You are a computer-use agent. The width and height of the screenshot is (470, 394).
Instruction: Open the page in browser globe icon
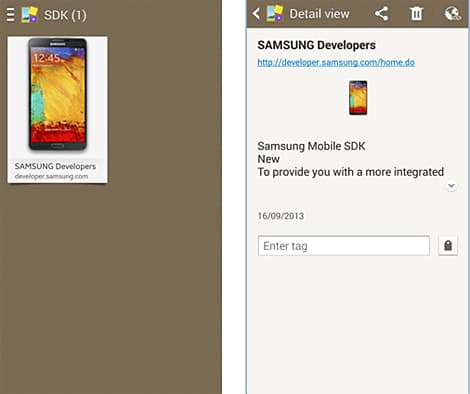click(x=453, y=14)
